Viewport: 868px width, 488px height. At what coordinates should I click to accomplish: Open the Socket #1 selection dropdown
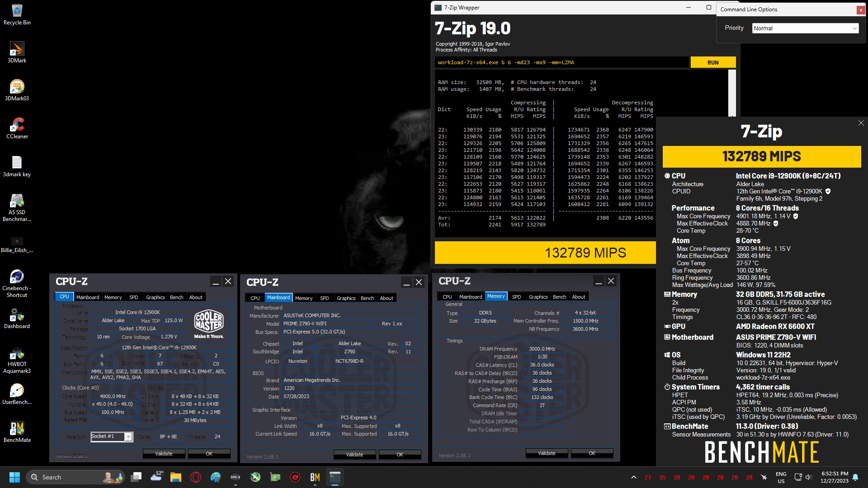point(111,436)
